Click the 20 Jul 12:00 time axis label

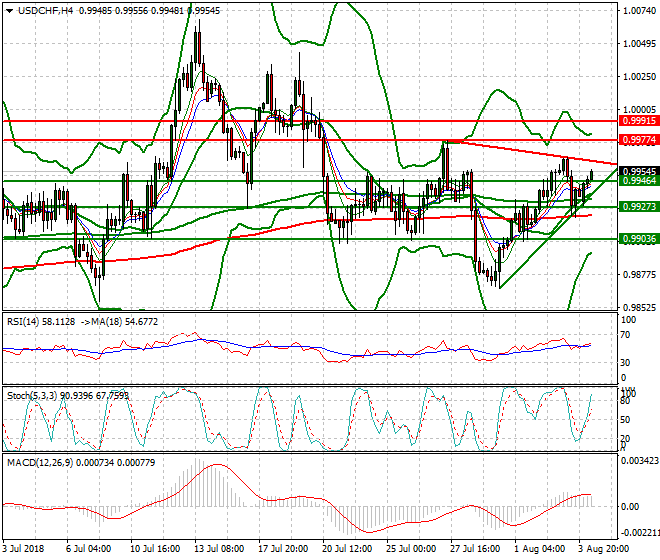[x=348, y=550]
